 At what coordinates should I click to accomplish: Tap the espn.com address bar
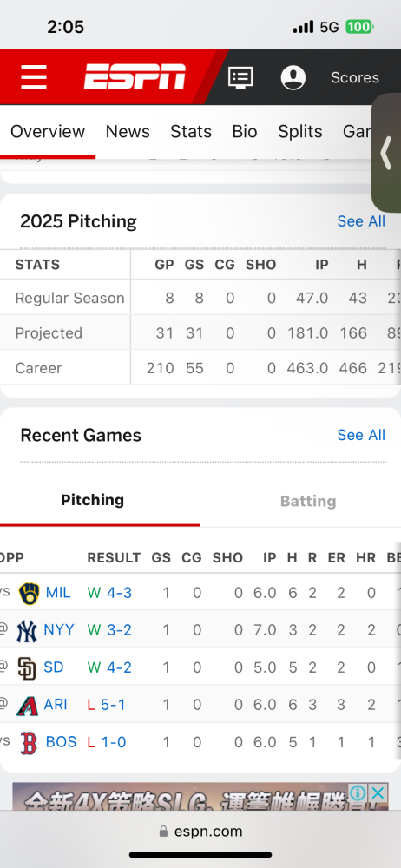point(200,831)
